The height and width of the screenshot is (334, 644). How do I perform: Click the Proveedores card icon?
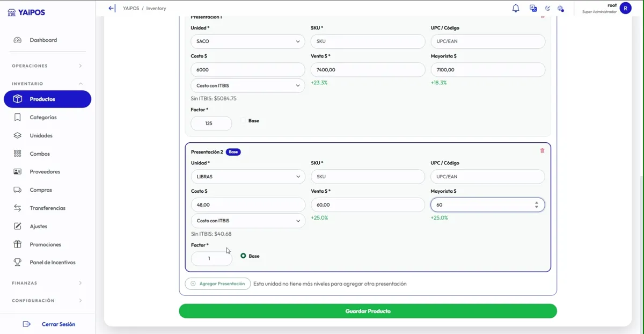coord(18,172)
